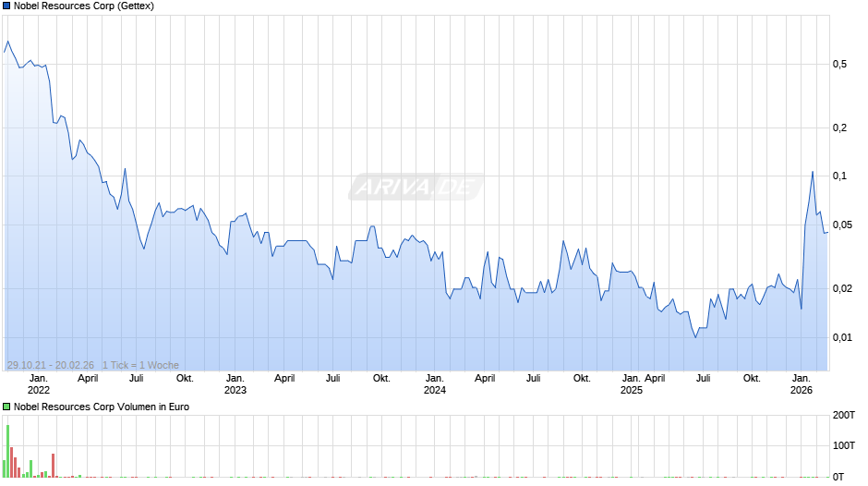The image size is (868, 486).
Task: Click the 100T volume axis label
Action: point(844,445)
